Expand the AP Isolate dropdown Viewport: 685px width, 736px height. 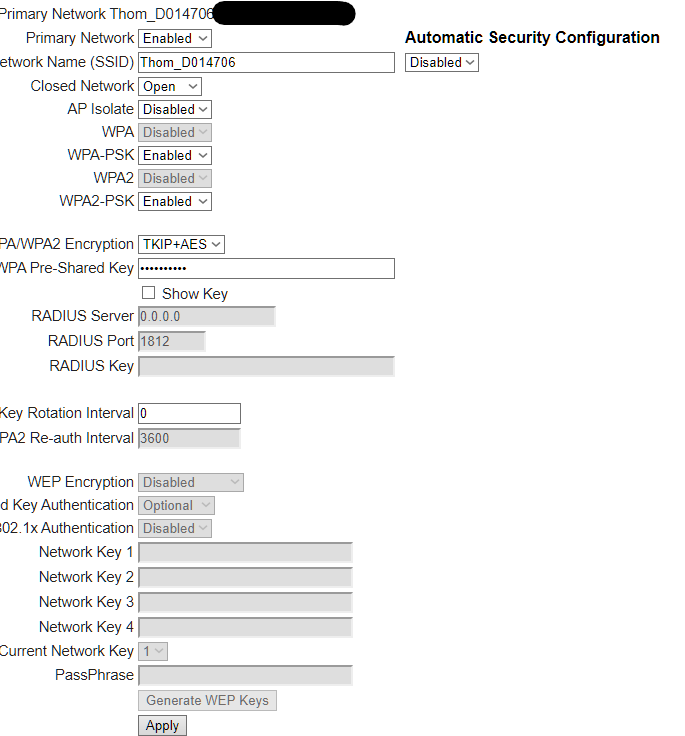(x=175, y=109)
